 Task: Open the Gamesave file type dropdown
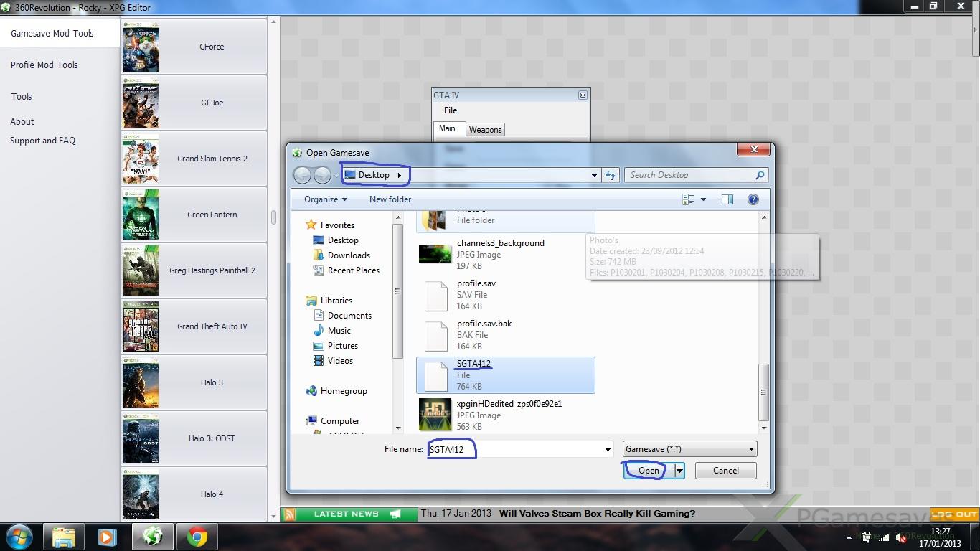(x=689, y=449)
